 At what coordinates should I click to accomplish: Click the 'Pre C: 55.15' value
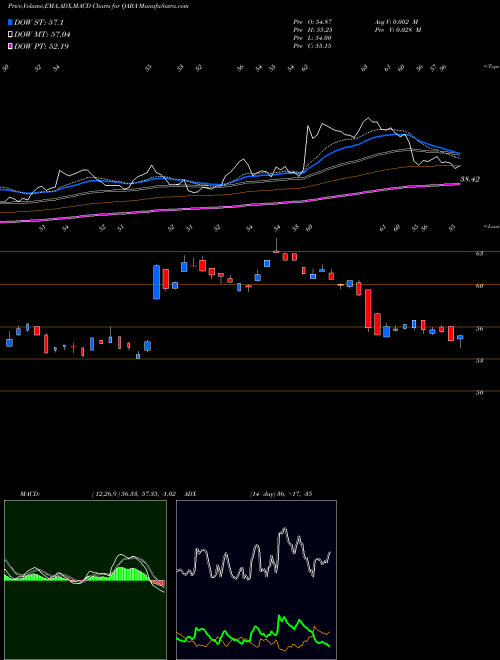[312, 46]
